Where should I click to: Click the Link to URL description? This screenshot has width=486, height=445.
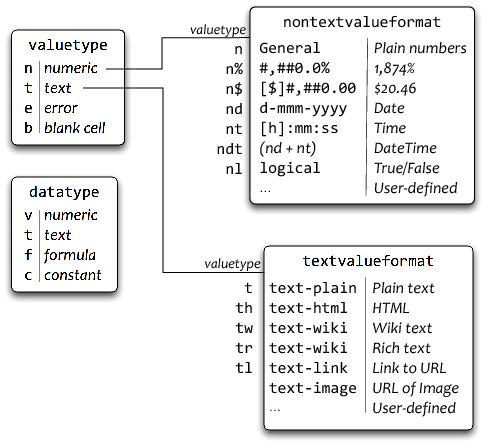[x=409, y=368]
